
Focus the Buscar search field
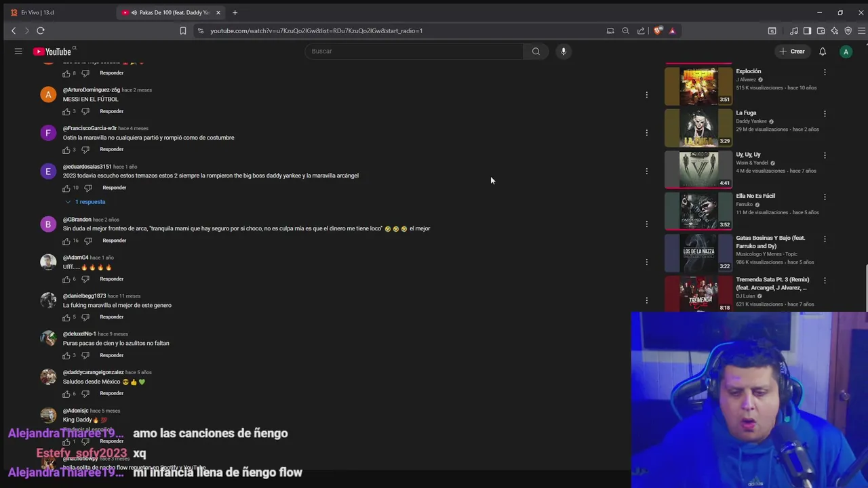click(x=414, y=52)
